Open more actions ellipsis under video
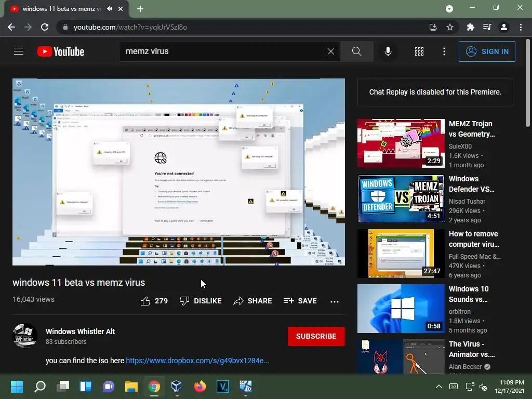 click(x=335, y=301)
